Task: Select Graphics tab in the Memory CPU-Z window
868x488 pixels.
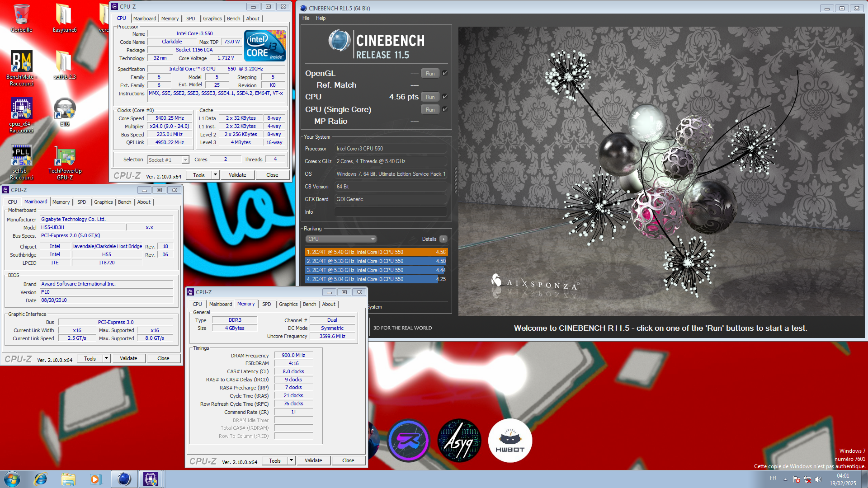Action: [x=288, y=304]
